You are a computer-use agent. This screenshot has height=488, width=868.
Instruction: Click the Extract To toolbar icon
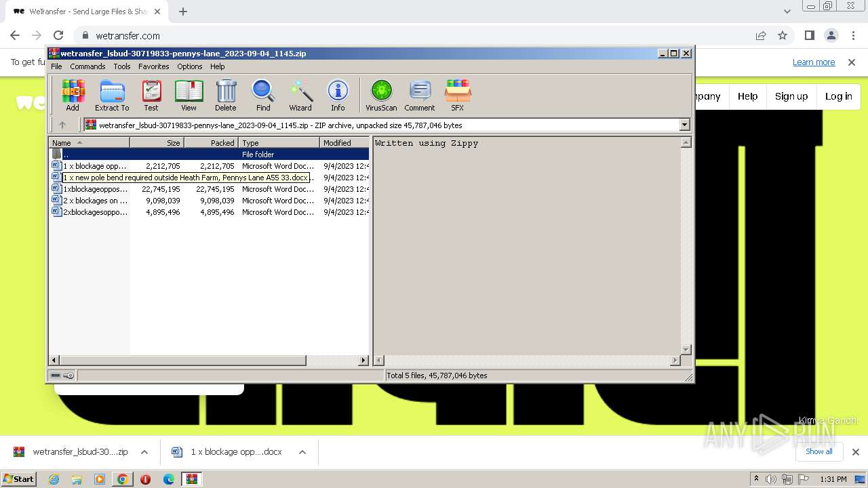click(x=112, y=95)
